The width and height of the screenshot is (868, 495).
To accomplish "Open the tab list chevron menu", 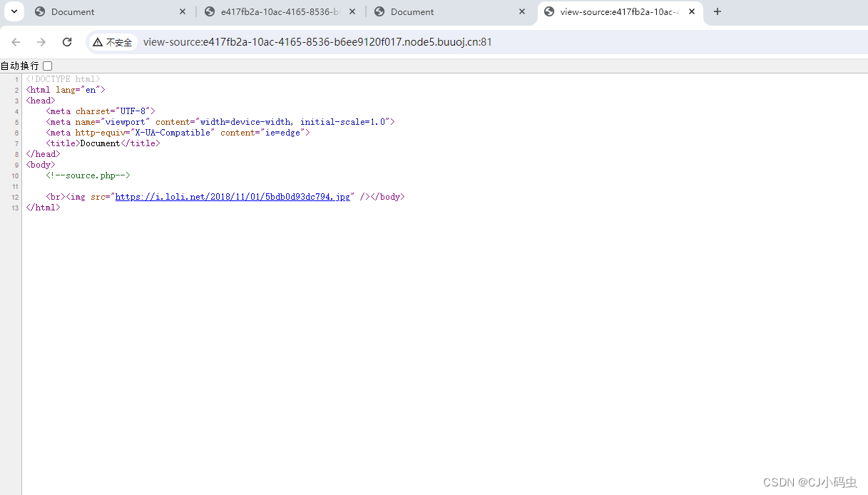I will click(x=14, y=11).
